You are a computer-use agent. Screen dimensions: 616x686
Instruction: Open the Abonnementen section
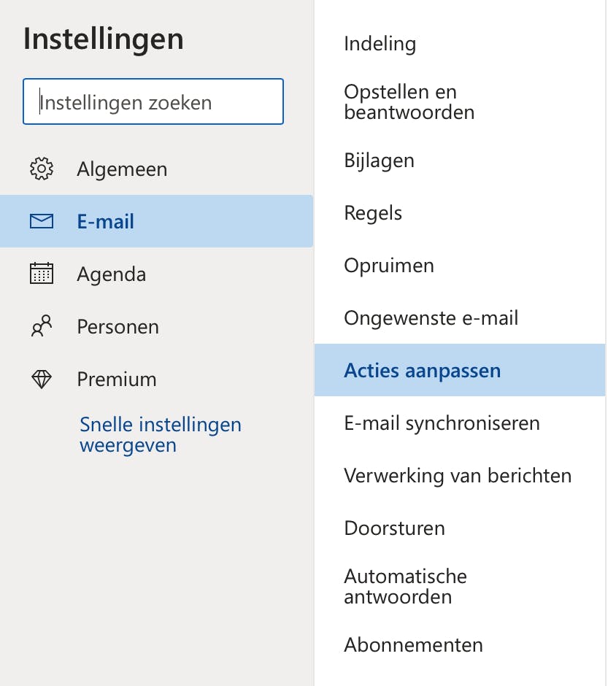413,644
